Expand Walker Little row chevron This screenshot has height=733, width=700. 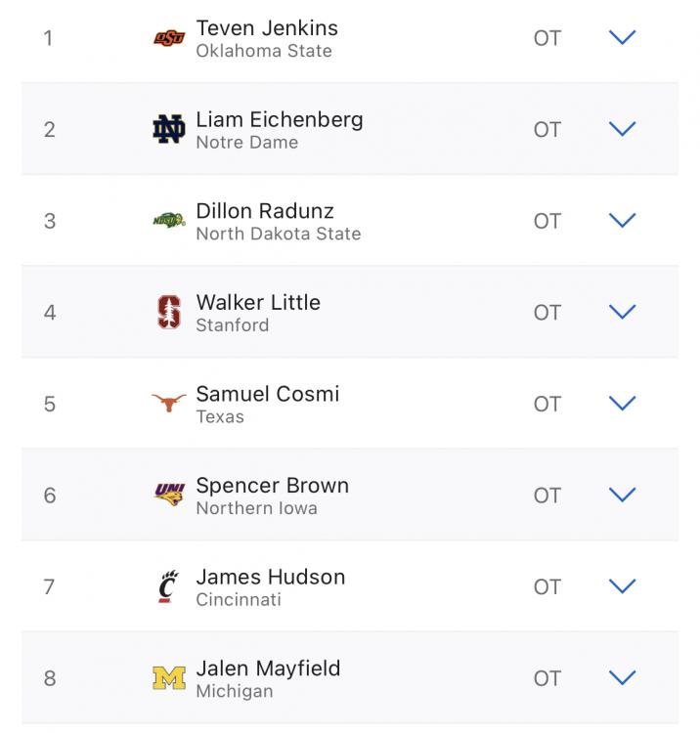click(x=622, y=312)
